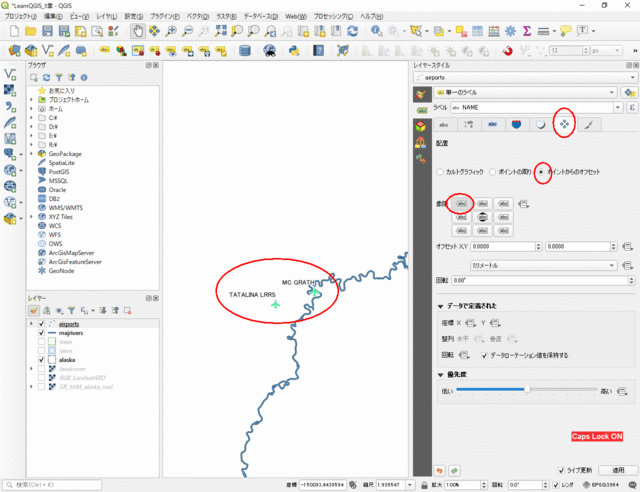Open the Rendering paintbrush tab in label settings
Viewport: 640px width, 492px height.
tap(588, 124)
